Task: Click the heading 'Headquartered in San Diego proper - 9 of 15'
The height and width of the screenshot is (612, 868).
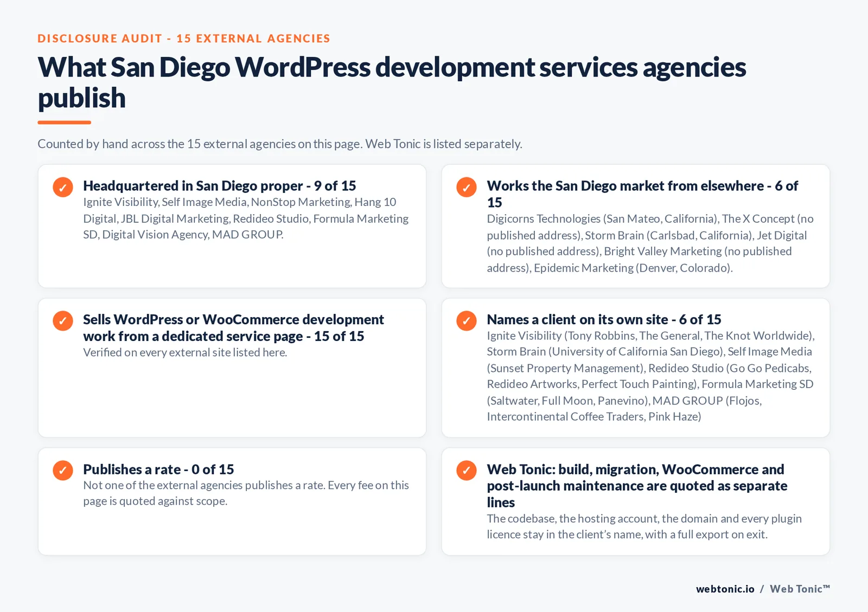Action: 220,186
